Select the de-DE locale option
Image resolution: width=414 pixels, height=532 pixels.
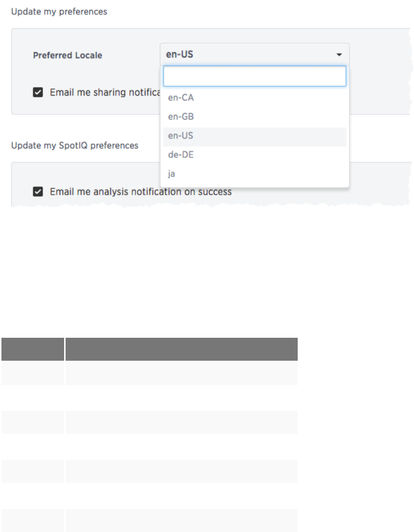[x=181, y=155]
